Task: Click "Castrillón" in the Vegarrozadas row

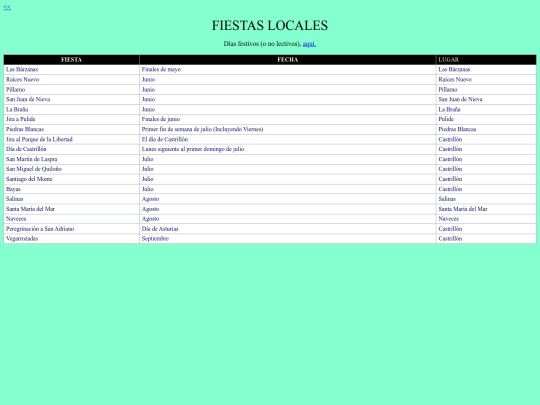Action: (x=450, y=239)
